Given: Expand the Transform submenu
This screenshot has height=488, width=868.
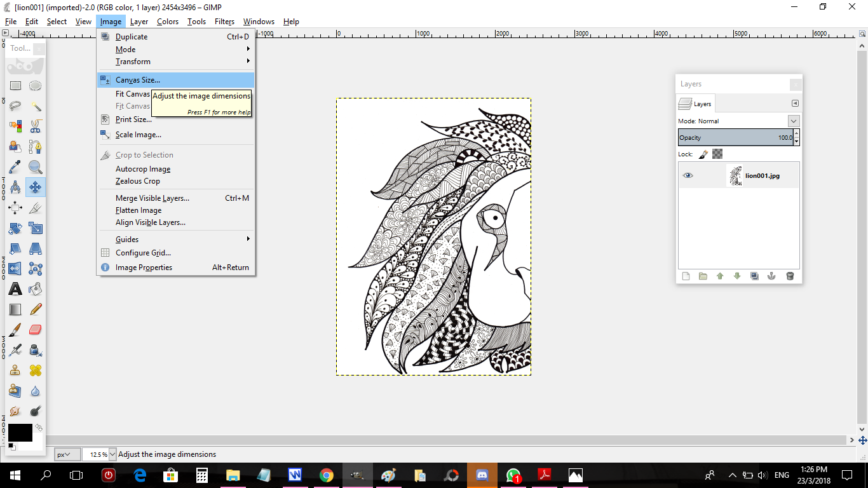Looking at the screenshot, I should click(175, 62).
